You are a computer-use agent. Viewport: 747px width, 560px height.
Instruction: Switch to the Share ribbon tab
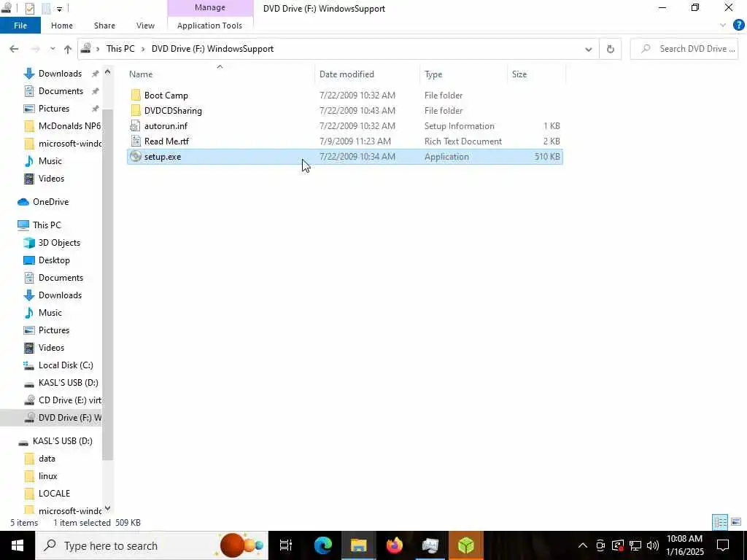tap(104, 26)
